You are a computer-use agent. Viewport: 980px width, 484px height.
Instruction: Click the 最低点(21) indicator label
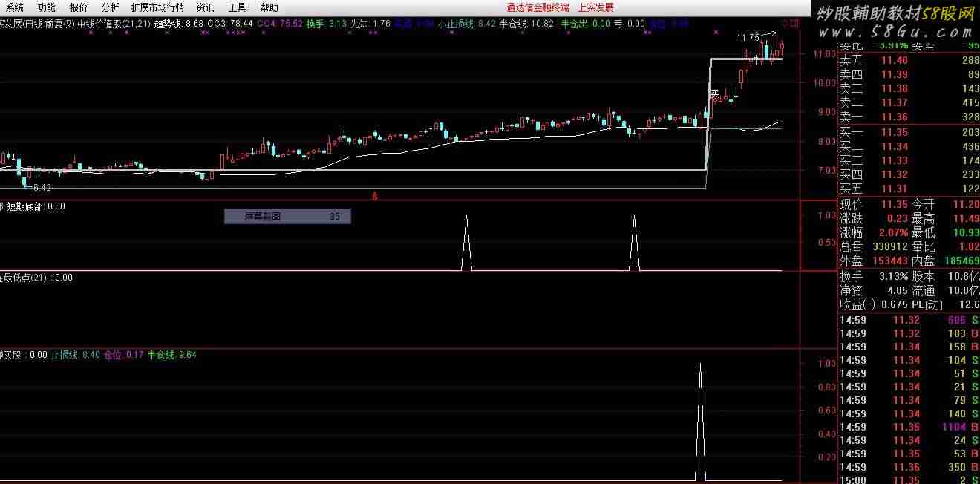coord(37,278)
